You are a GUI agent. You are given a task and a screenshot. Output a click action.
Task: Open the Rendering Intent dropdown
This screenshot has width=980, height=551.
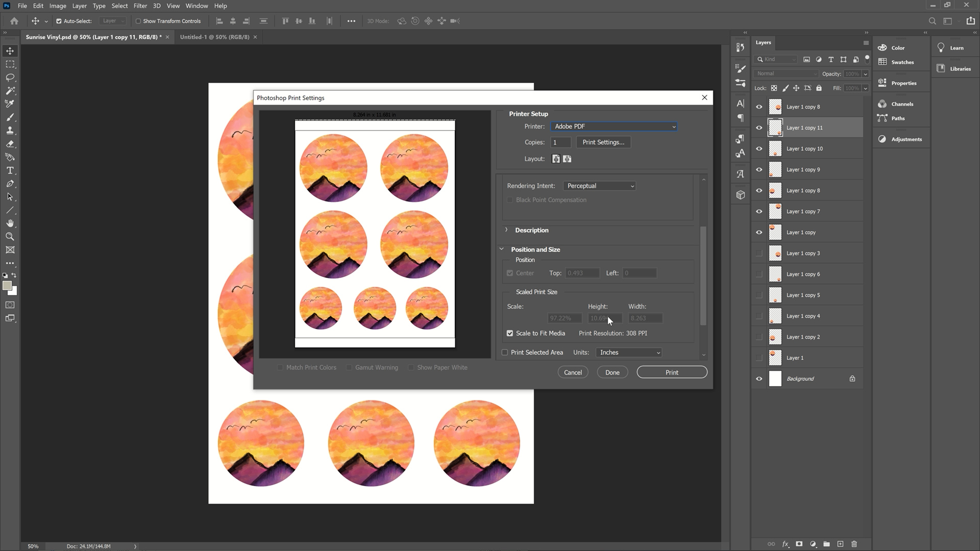[599, 186]
